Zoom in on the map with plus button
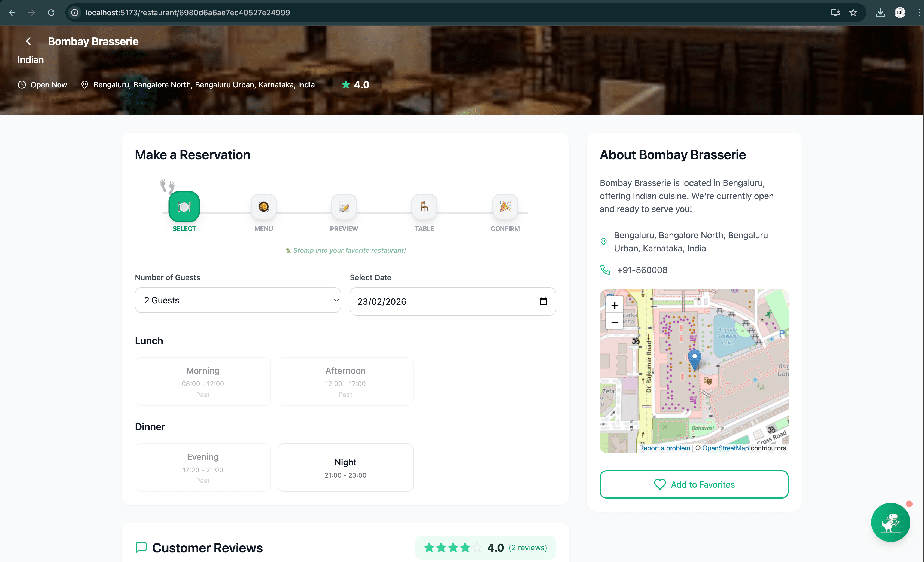Viewport: 924px width, 562px height. pyautogui.click(x=614, y=305)
